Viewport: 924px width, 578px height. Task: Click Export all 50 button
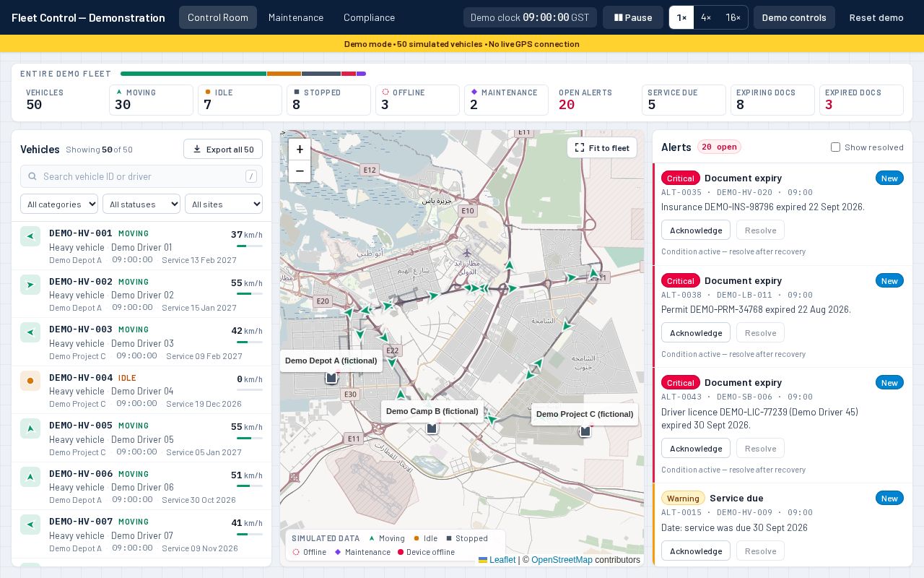pos(223,150)
